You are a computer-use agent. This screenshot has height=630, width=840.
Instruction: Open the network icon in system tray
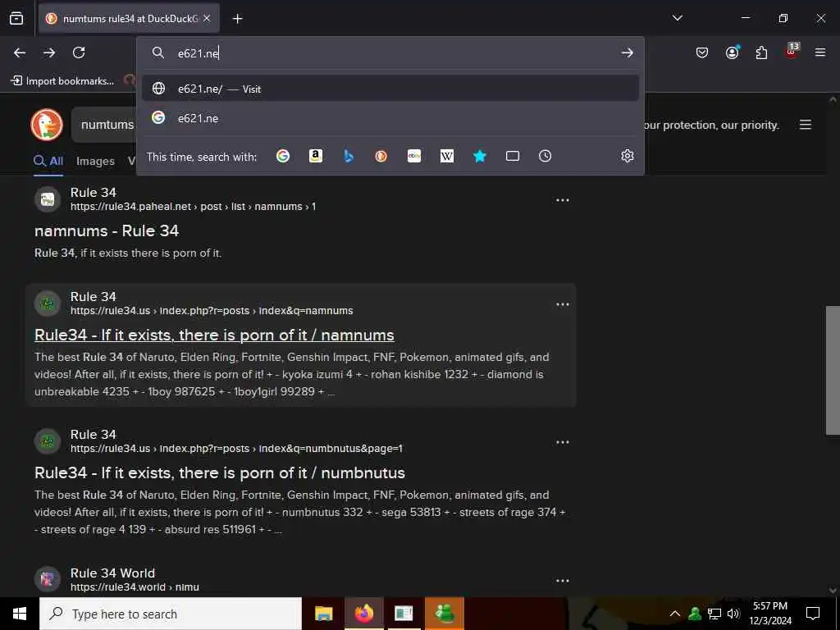[x=714, y=614]
